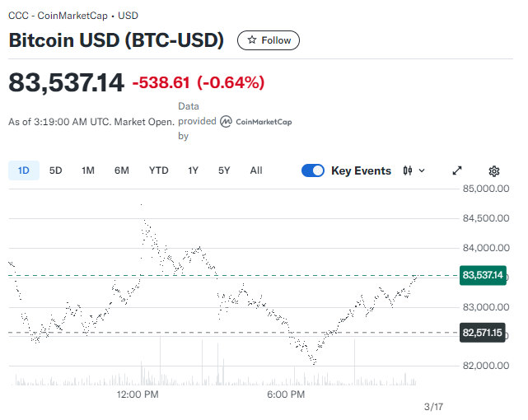The width and height of the screenshot is (528, 420).
Task: Show the All time range
Action: pos(256,170)
